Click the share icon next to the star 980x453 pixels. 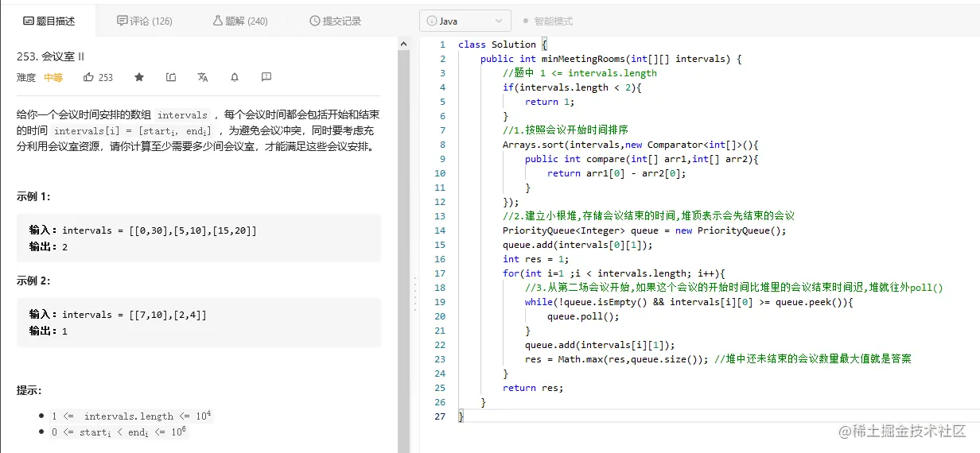click(x=171, y=77)
